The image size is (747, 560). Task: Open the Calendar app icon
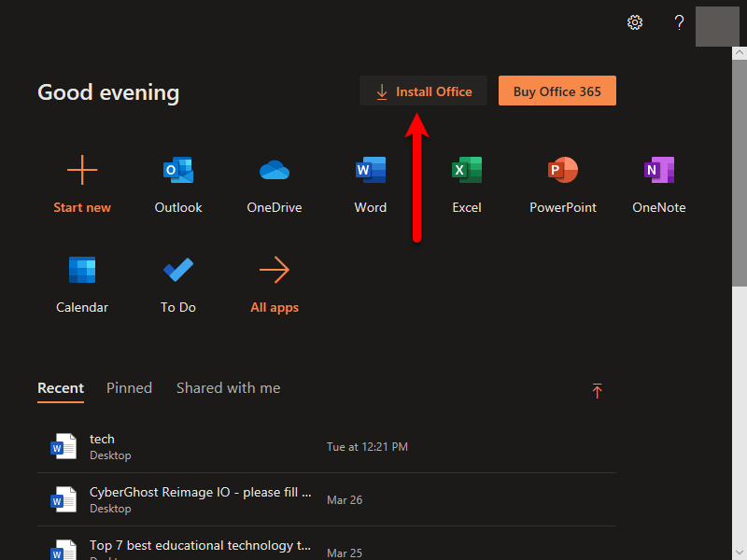(x=82, y=270)
